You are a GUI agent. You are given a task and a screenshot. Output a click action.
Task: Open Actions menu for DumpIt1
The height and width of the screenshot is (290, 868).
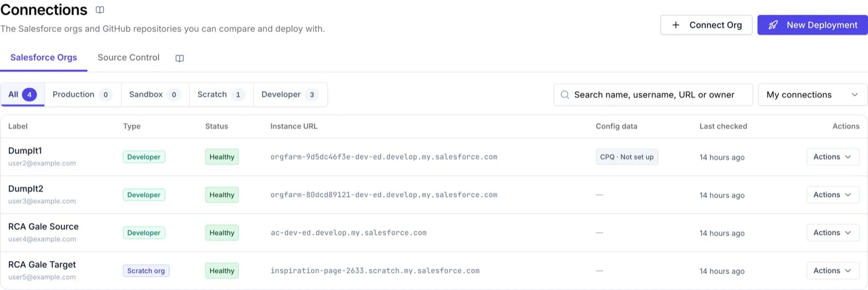tap(833, 157)
